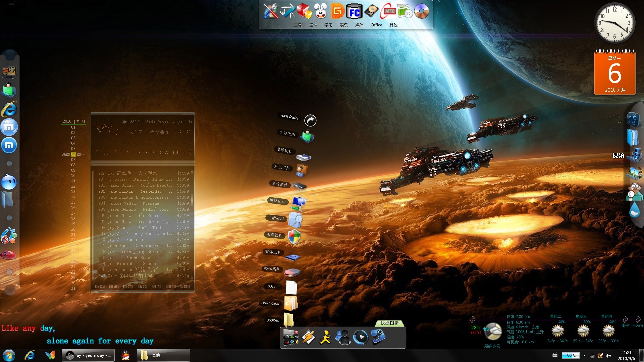The height and width of the screenshot is (362, 644).
Task: Launch the Swiss army knife utility icon
Action: coord(287,11)
